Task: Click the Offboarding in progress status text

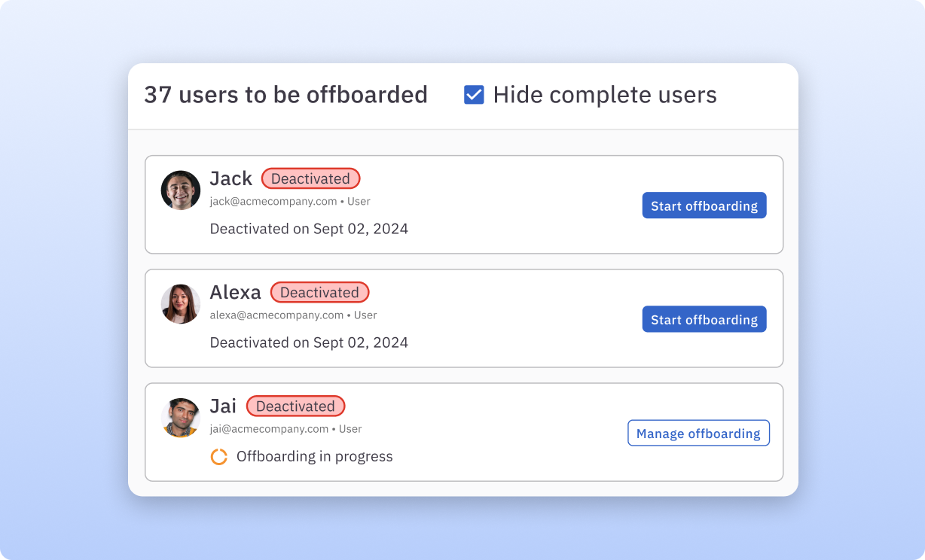Action: (x=314, y=457)
